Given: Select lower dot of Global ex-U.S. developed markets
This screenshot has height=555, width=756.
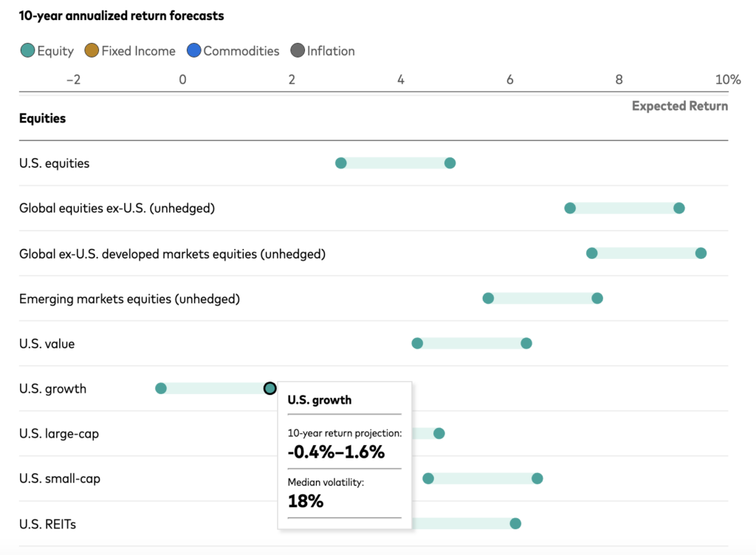Looking at the screenshot, I should click(x=592, y=253).
